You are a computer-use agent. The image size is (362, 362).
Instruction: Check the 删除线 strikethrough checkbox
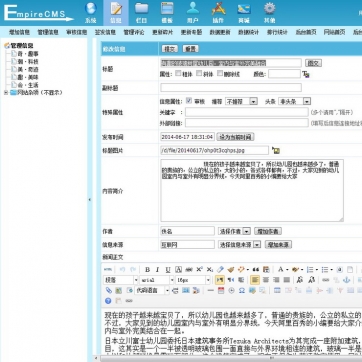click(x=220, y=73)
